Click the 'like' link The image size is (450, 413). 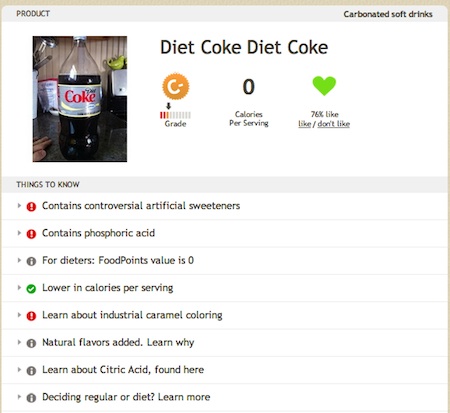[x=305, y=124]
